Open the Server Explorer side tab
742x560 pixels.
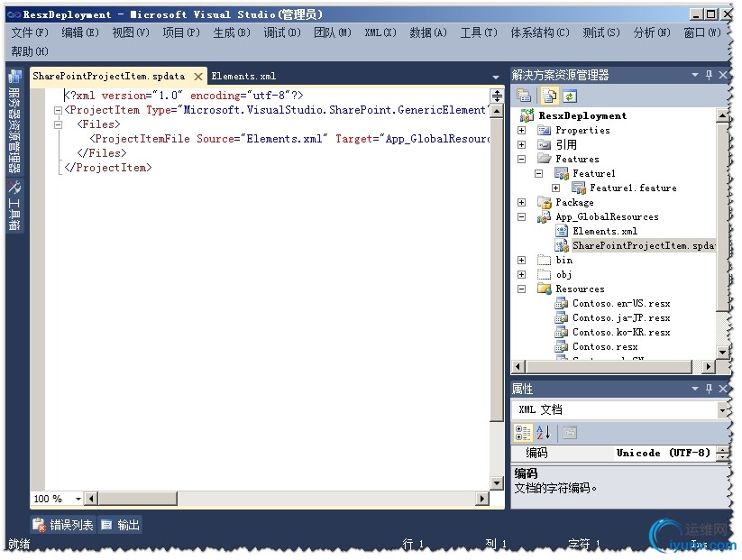[14, 122]
